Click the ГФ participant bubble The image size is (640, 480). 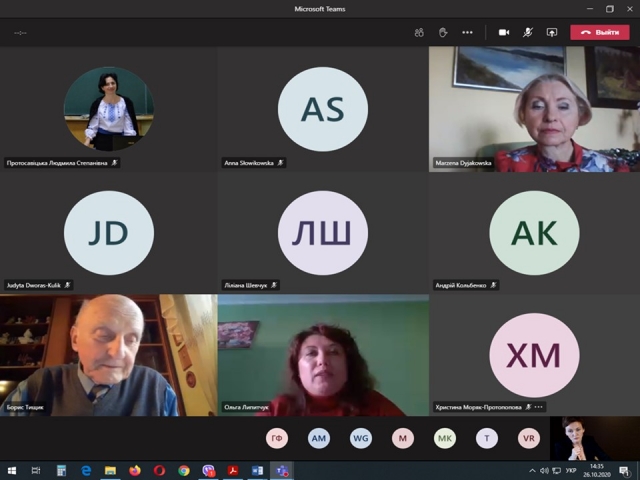pos(277,438)
